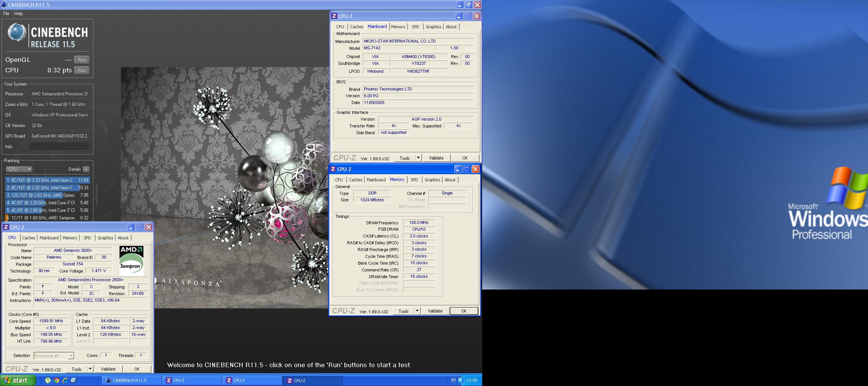Launch uTorrent from the quick launch bar
This screenshot has width=868, height=386.
(x=48, y=380)
